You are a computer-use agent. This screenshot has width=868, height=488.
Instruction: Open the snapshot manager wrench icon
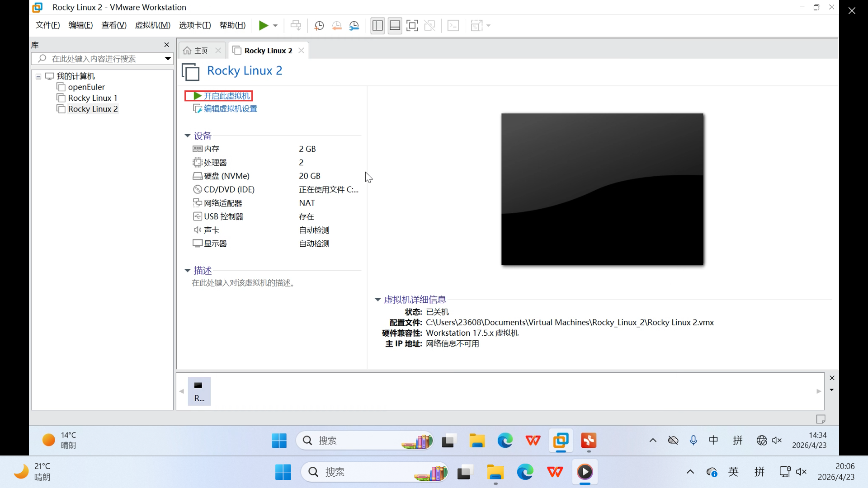pyautogui.click(x=354, y=26)
